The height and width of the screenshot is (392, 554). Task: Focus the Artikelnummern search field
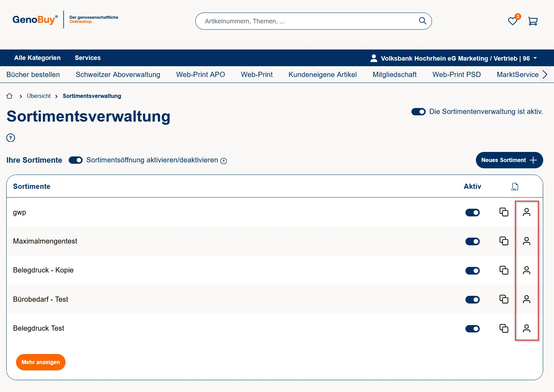[307, 21]
